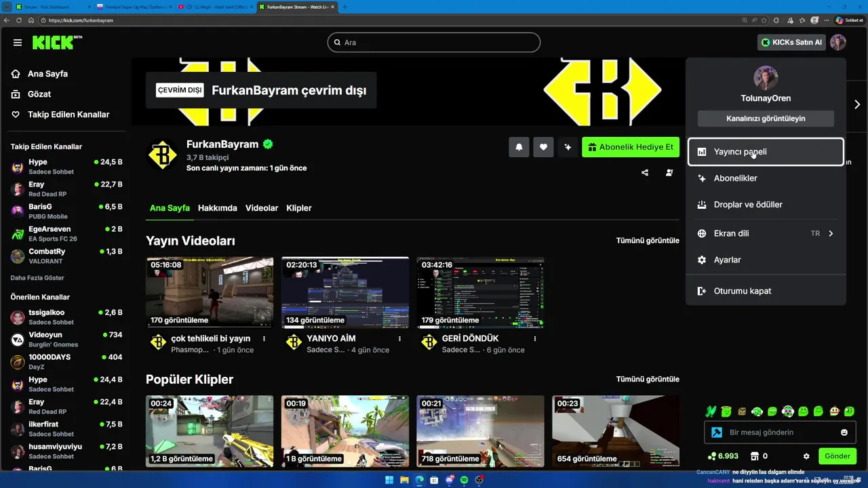Open Spotify from the taskbar
Screen dimensions: 868x488
point(464,480)
